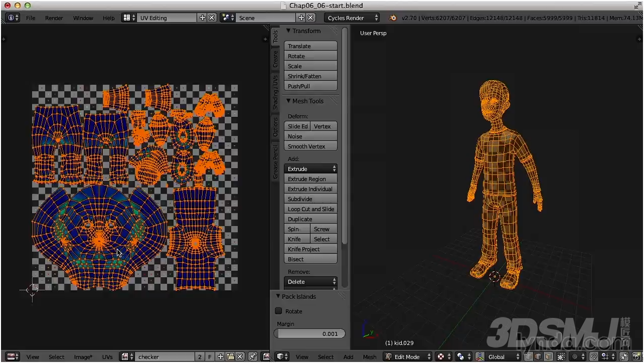Open the Render menu

pos(54,18)
